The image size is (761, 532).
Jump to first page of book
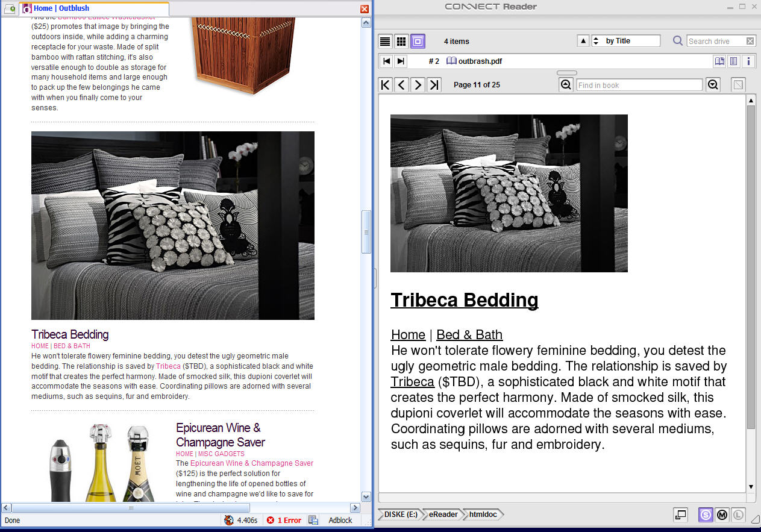click(386, 85)
